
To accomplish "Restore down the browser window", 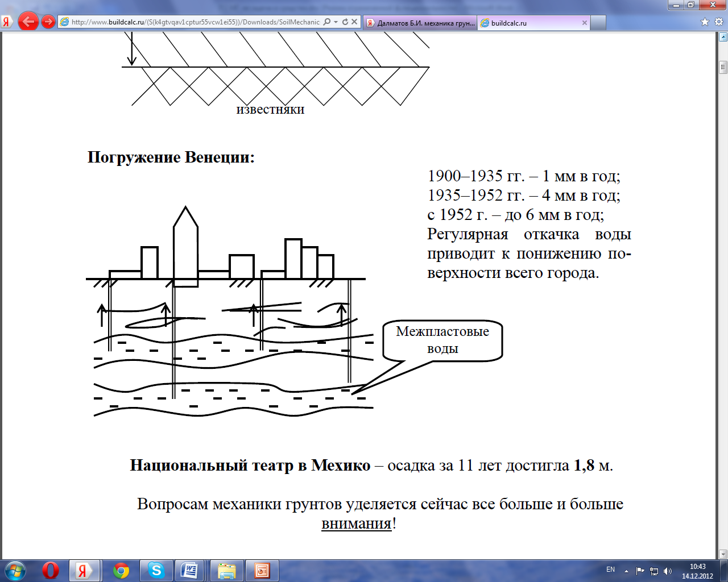I will coord(691,5).
